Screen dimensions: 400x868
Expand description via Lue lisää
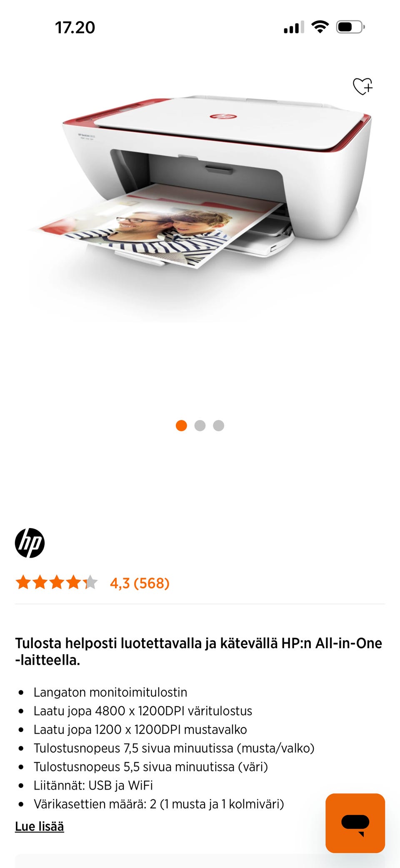click(40, 826)
